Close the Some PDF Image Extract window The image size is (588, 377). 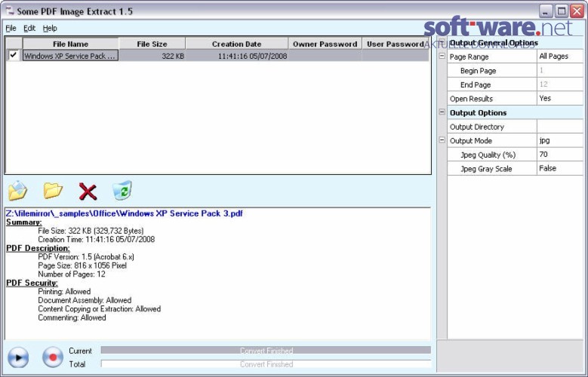click(x=577, y=11)
